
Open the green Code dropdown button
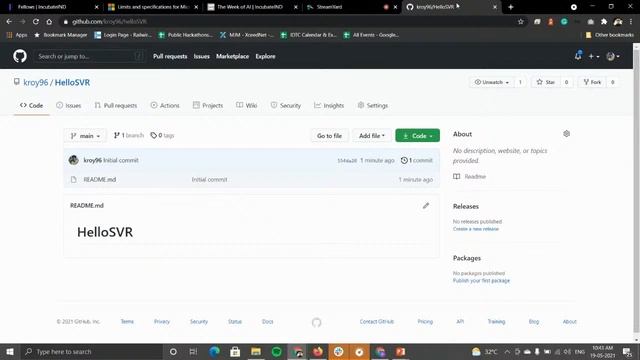(x=417, y=136)
